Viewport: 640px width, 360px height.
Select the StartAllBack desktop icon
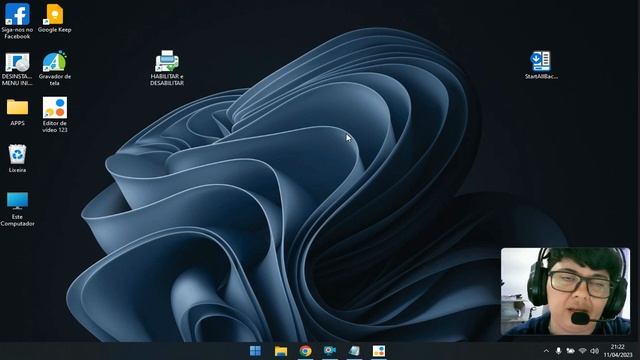[x=541, y=65]
